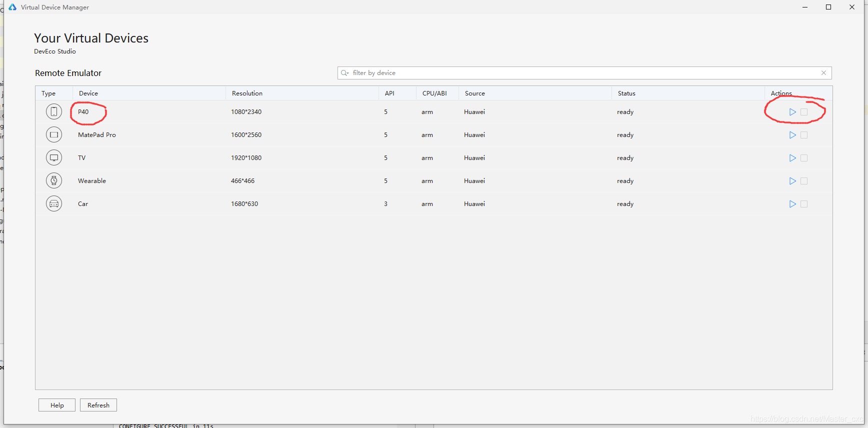Start the P40 emulator with play icon
Viewport: 868px width, 428px height.
[x=792, y=112]
